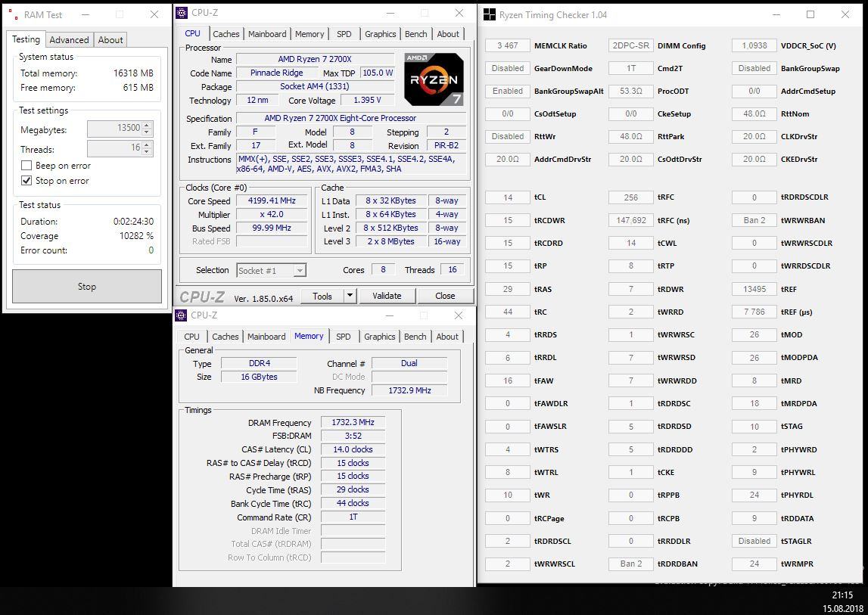Click the tCL value 14

(x=508, y=197)
